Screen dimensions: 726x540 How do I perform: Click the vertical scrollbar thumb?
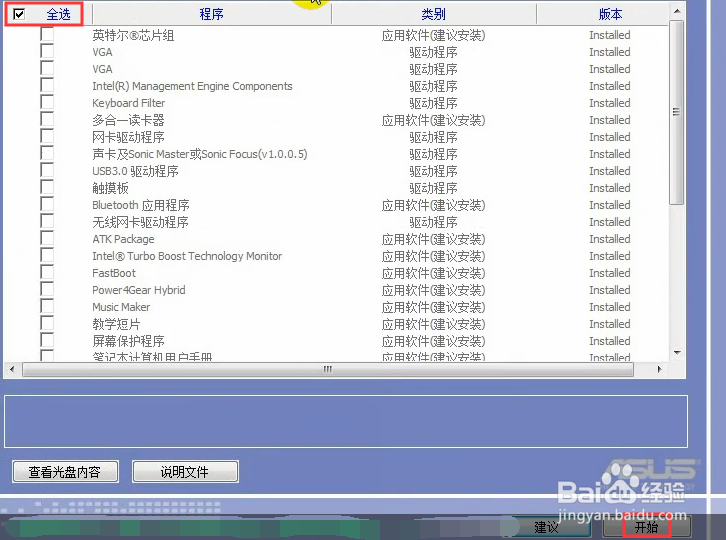point(677,112)
